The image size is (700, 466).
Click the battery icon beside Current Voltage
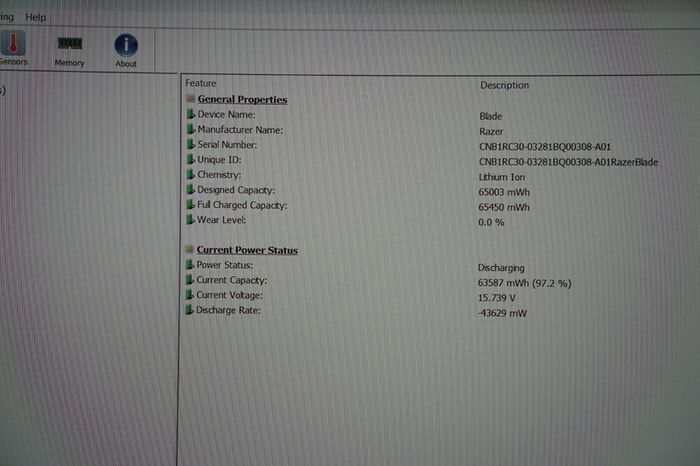coord(190,295)
